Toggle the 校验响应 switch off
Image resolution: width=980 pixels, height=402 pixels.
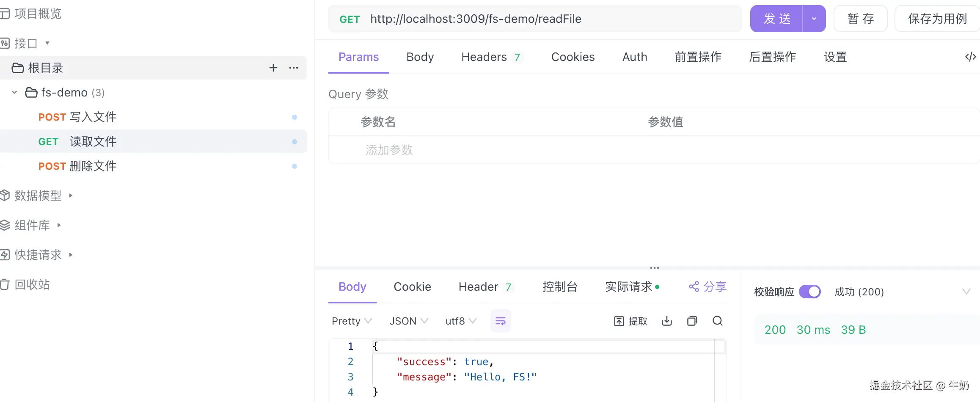[x=809, y=292]
